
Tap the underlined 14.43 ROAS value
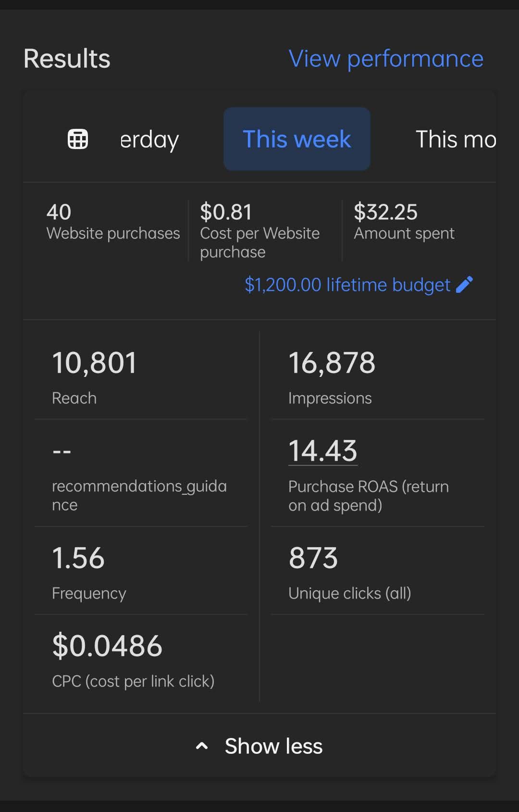pos(322,451)
